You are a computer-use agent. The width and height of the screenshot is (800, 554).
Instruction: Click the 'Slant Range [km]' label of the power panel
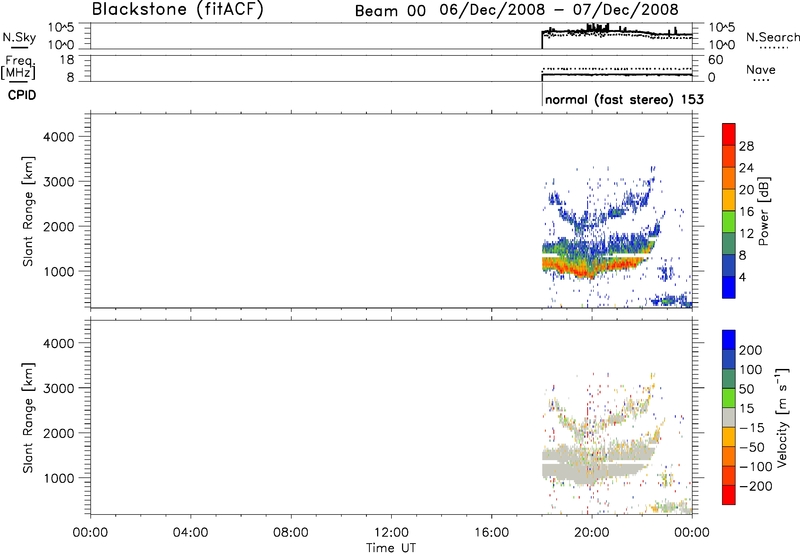28,211
